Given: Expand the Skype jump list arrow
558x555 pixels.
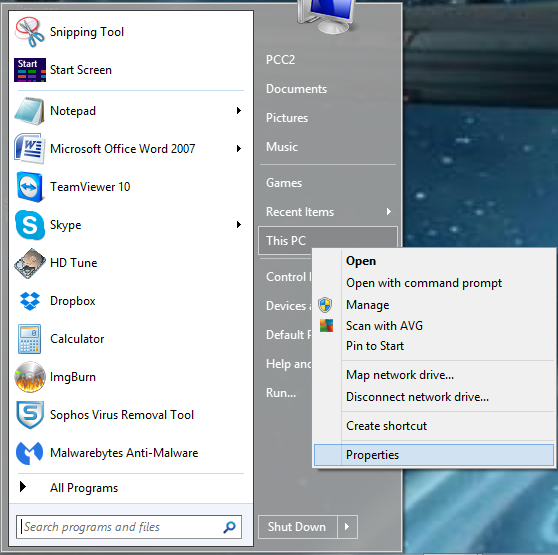Looking at the screenshot, I should (239, 224).
